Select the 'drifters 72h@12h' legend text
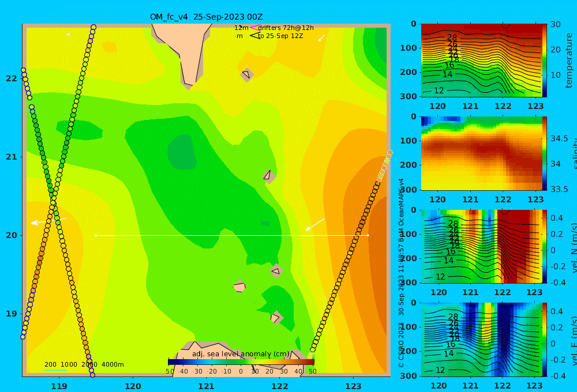The height and width of the screenshot is (392, 577). (x=286, y=28)
